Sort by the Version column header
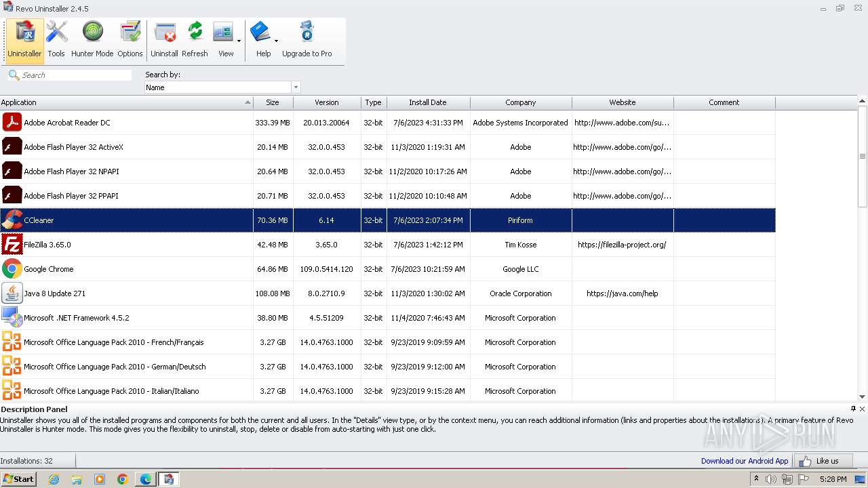Screen dimensions: 868x488 327,102
